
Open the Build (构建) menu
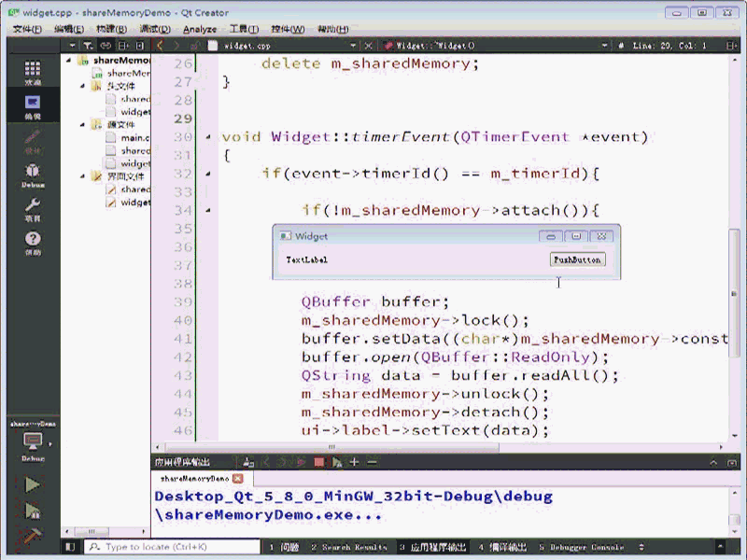point(111,29)
